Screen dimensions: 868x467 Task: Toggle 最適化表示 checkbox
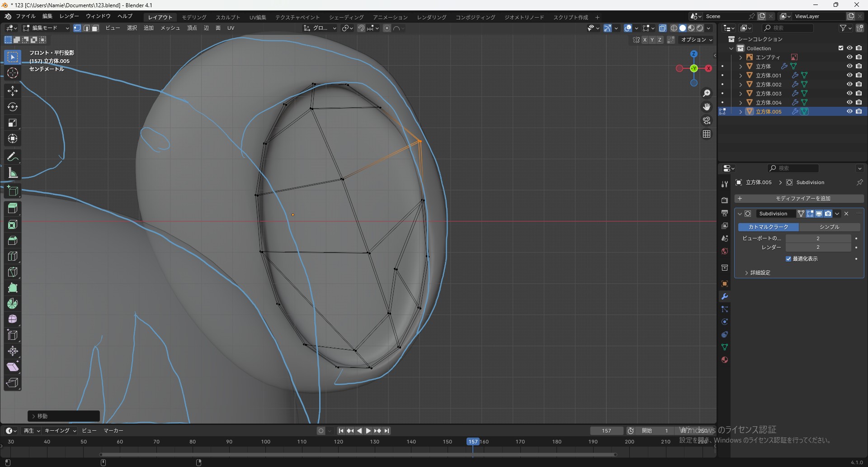[788, 259]
